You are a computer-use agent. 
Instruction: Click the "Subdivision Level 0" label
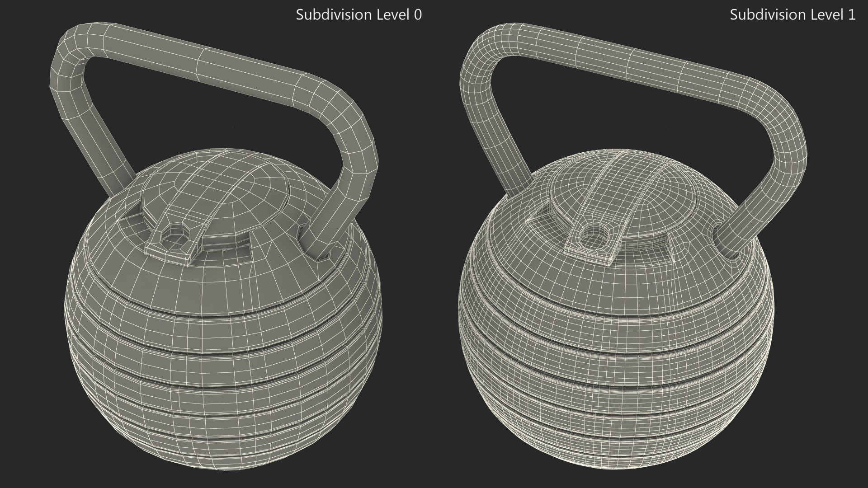pos(359,14)
